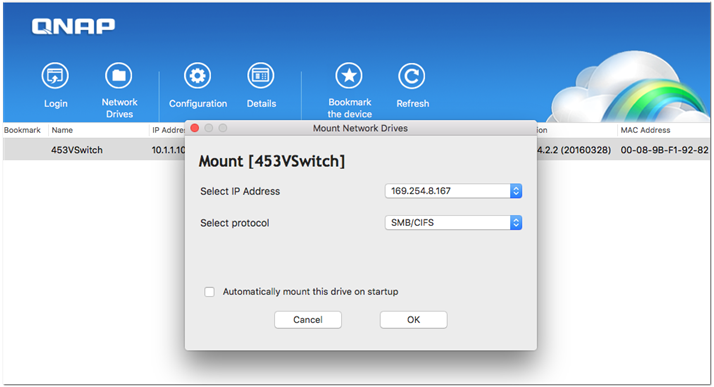The width and height of the screenshot is (714, 387).
Task: Sort by the Bookmark column header
Action: 22,130
